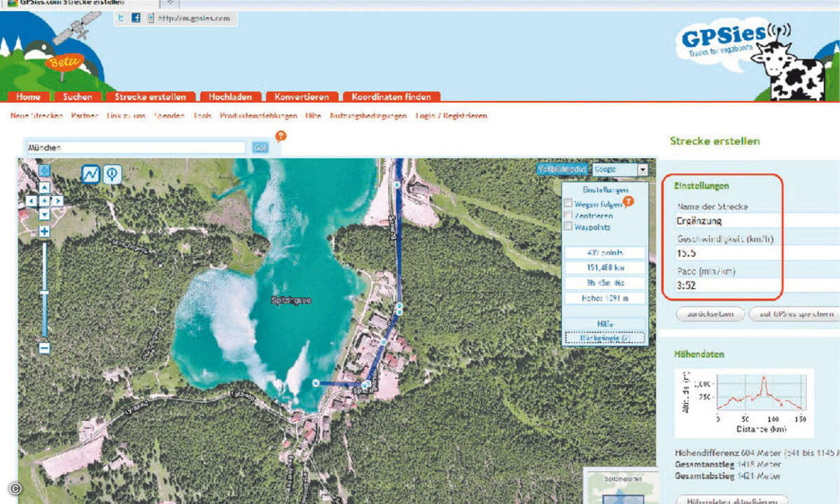This screenshot has width=840, height=504.
Task: Enable the Wegen folgen checkbox
Action: tap(569, 204)
